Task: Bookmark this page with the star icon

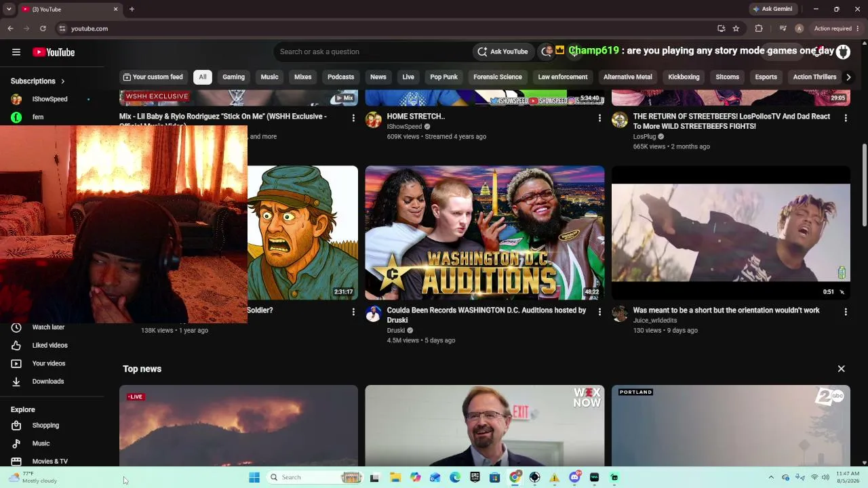Action: click(x=736, y=28)
